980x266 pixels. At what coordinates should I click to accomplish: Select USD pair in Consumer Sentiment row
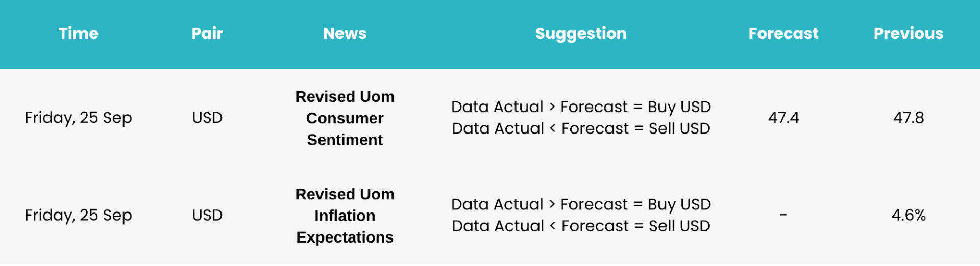[207, 118]
